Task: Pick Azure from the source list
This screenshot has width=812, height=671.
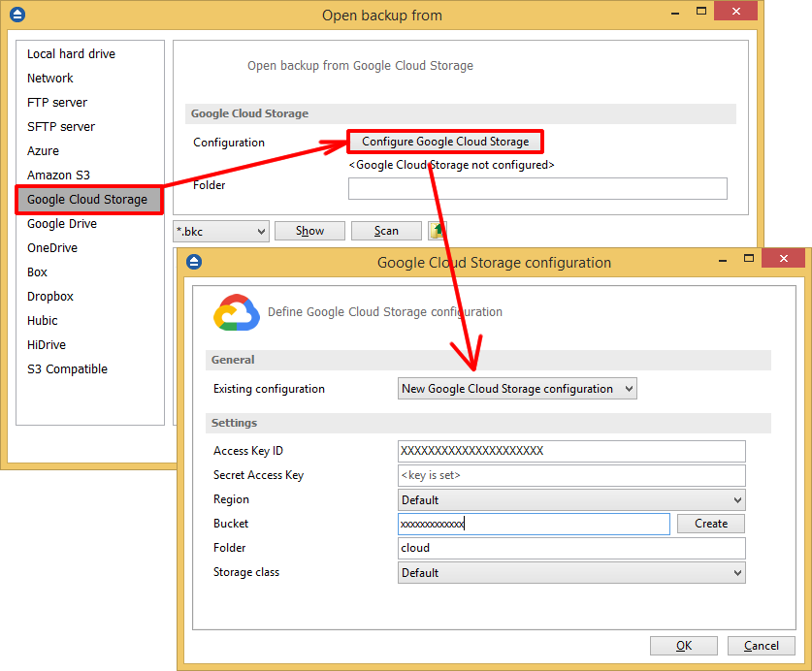Action: [43, 151]
